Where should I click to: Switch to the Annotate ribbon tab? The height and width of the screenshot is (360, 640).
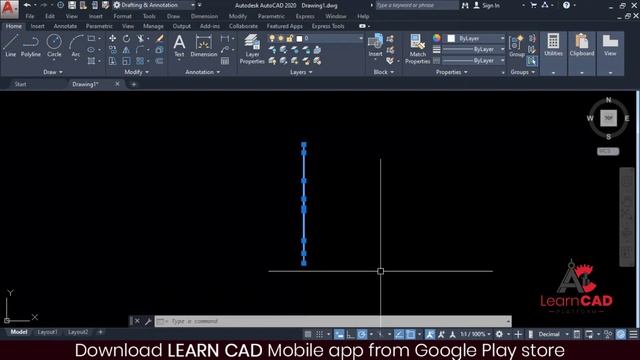tap(65, 26)
